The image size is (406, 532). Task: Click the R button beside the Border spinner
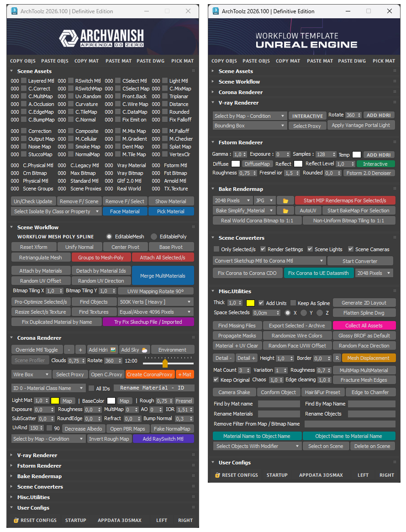[337, 358]
